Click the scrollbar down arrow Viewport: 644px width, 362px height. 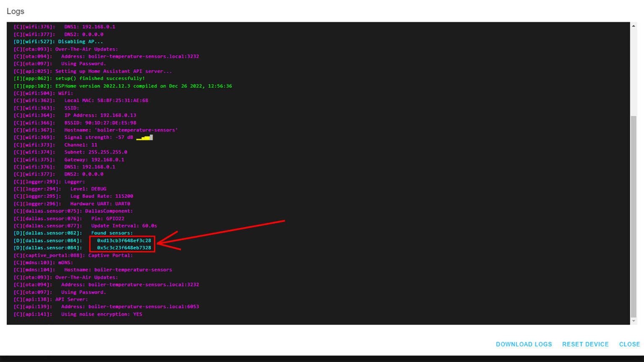634,321
